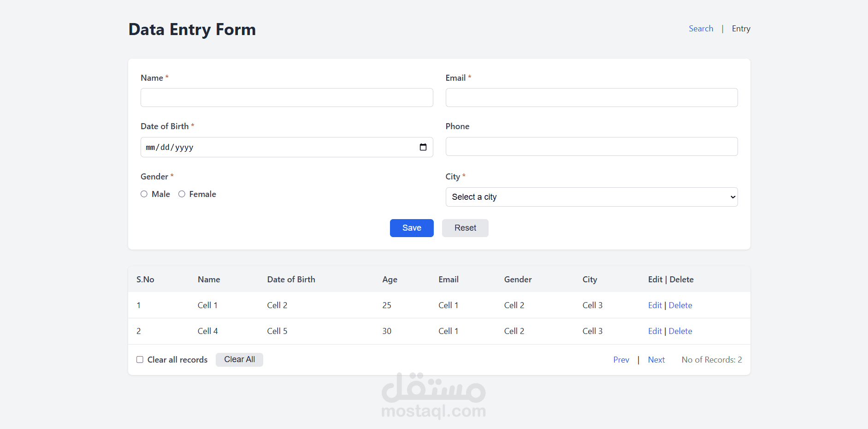Screen dimensions: 868x429
Task: Switch to the Search view
Action: coord(701,28)
